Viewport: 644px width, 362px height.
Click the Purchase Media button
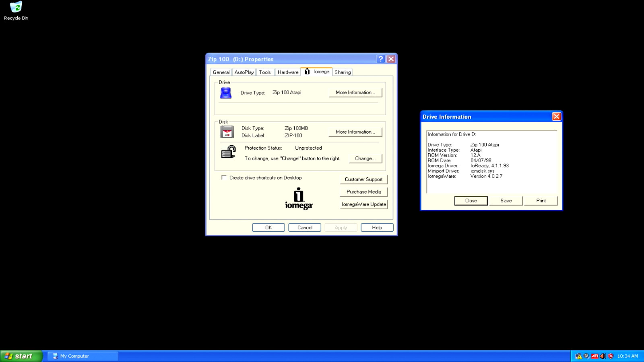363,192
